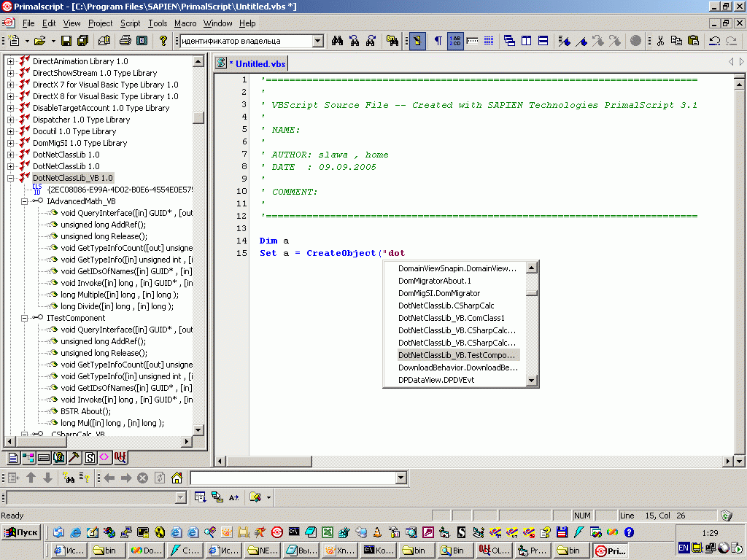Image resolution: width=747 pixels, height=560 pixels.
Task: Click the Tile windows horizontally icon
Action: (x=543, y=41)
